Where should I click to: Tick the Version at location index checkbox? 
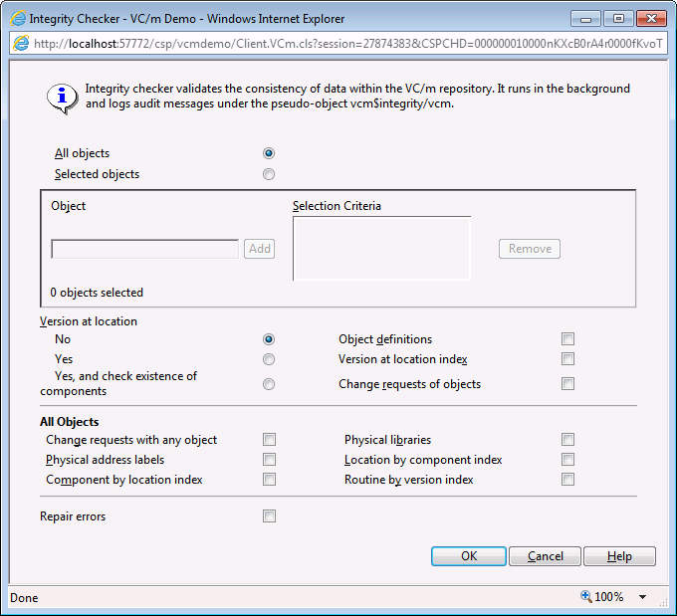(x=567, y=359)
